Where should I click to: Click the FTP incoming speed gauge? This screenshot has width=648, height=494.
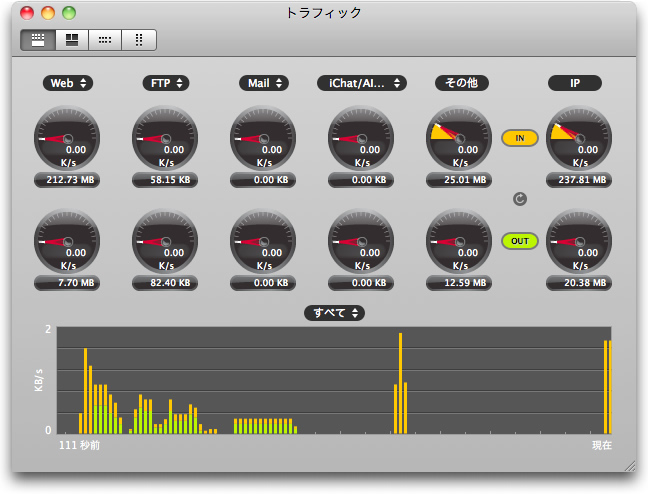tap(165, 138)
